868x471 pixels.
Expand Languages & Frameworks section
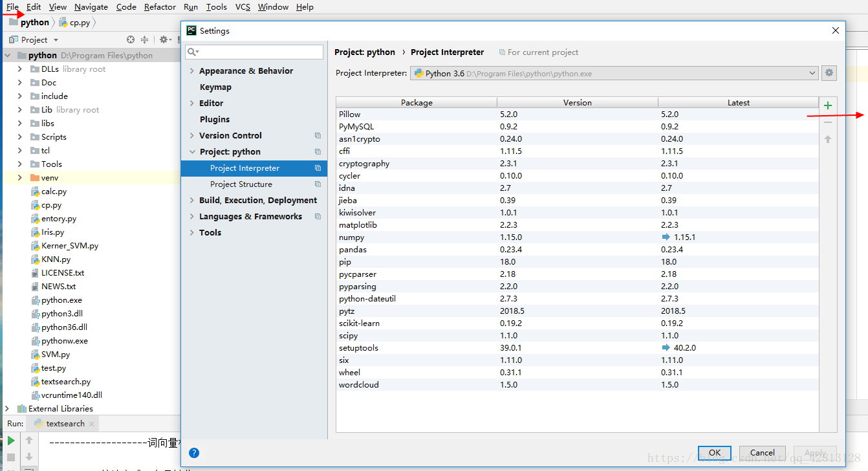tap(192, 217)
